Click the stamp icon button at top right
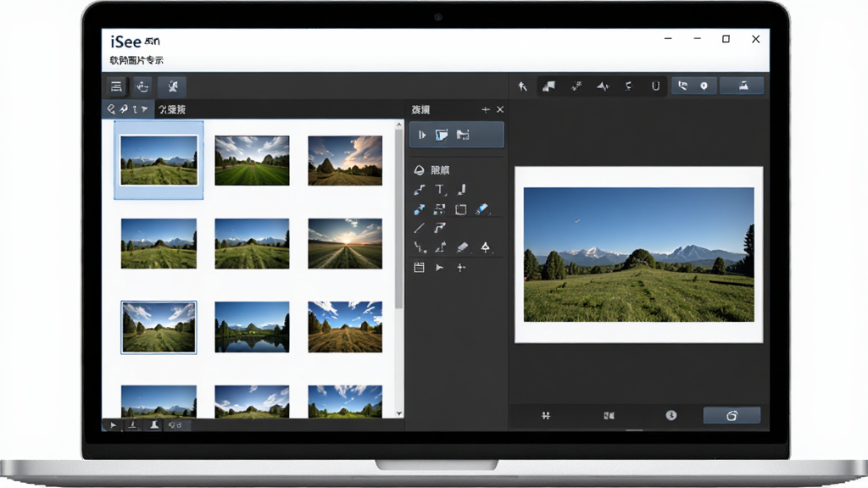Screen dimensions: 868x488 click(x=743, y=86)
